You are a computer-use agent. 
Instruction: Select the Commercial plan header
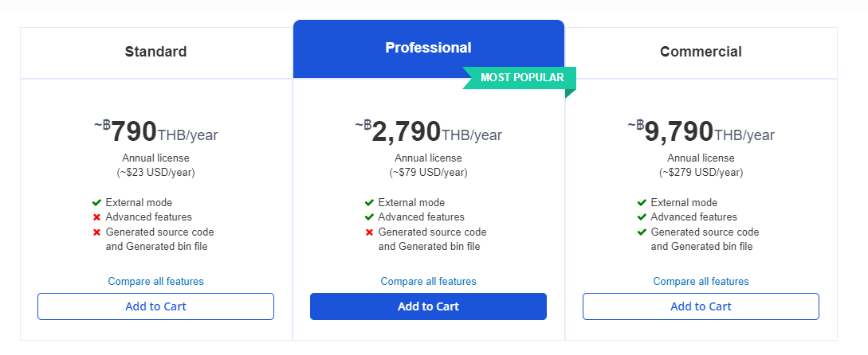[701, 52]
